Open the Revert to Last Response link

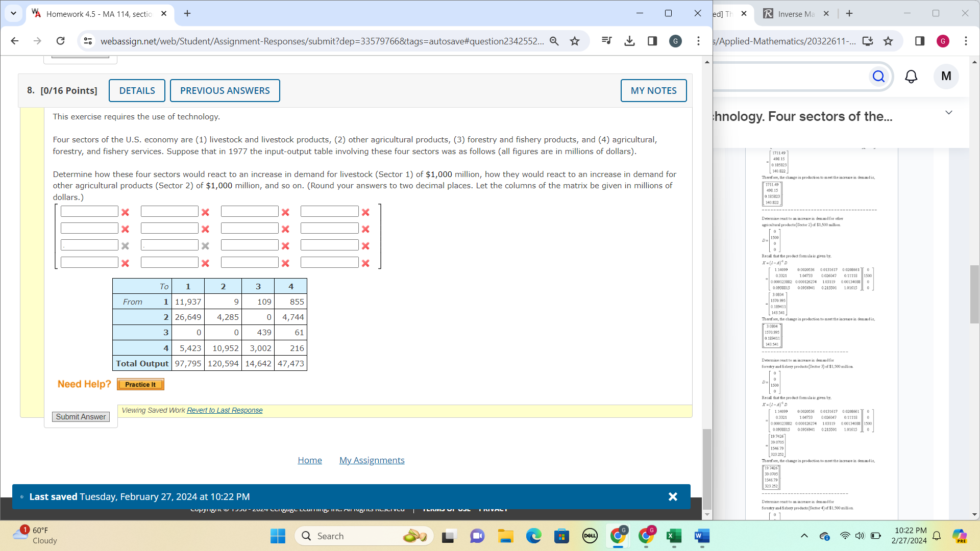224,410
